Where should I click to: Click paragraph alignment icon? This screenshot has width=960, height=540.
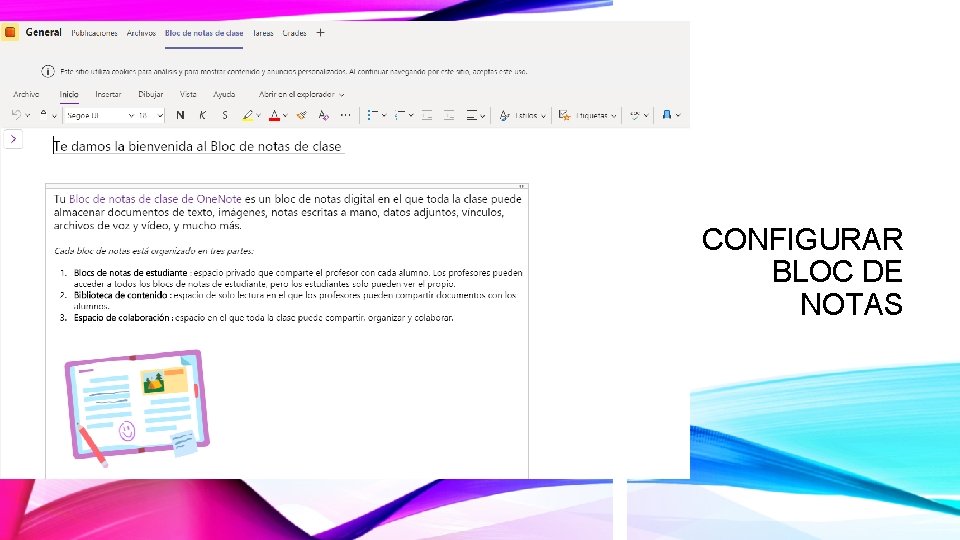point(471,115)
